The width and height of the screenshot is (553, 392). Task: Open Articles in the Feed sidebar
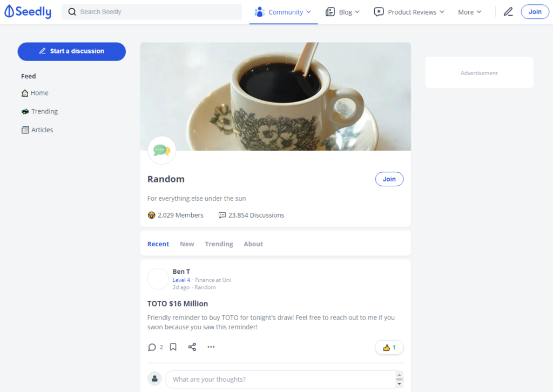[37, 130]
